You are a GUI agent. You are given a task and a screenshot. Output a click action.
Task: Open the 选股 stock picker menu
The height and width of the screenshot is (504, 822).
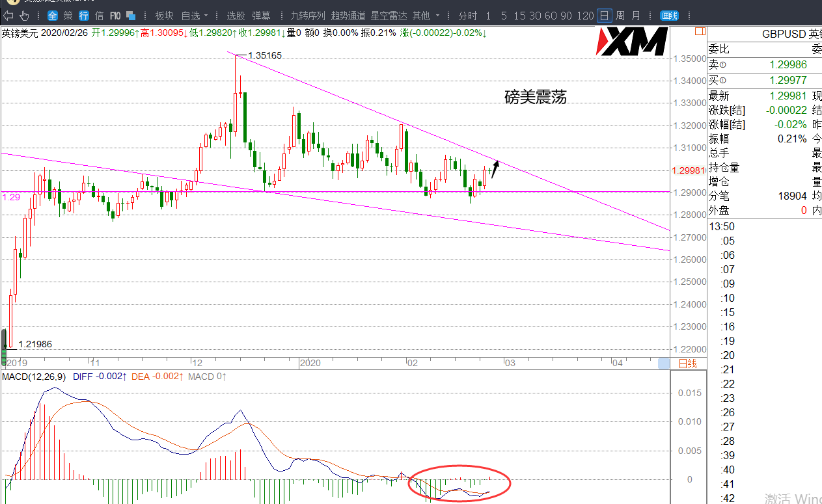[x=236, y=16]
